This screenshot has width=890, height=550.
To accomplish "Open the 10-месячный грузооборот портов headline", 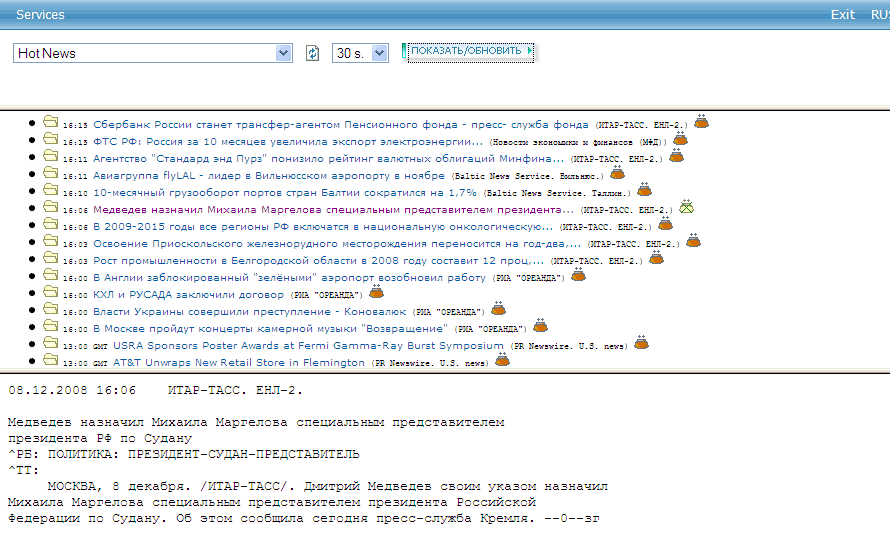I will pos(284,192).
